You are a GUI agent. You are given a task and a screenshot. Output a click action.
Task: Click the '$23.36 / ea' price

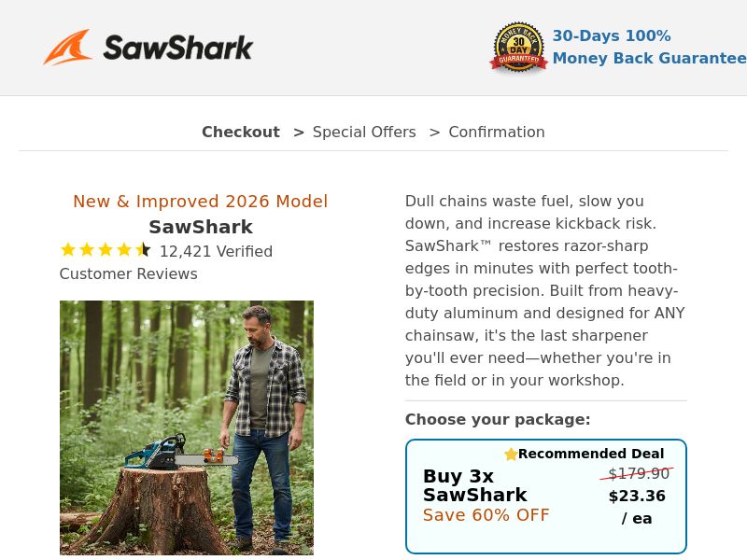637,507
